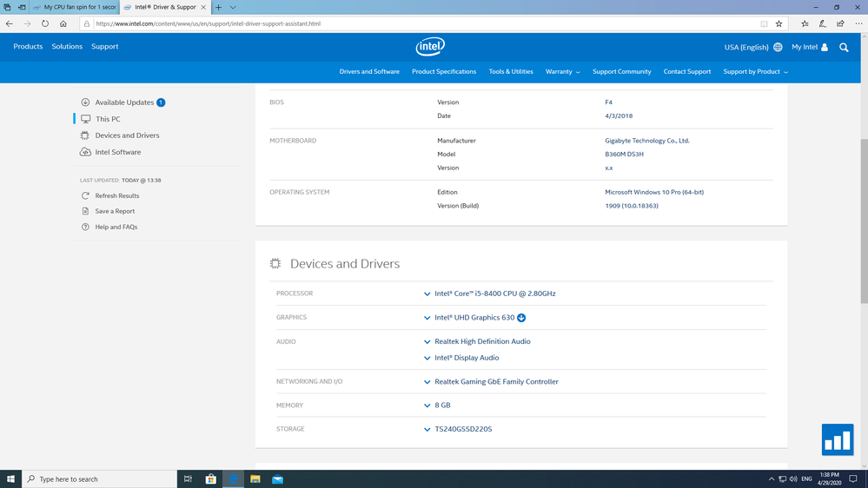Expand the Intel Core i5-8400 processor row
The width and height of the screenshot is (868, 488).
427,293
